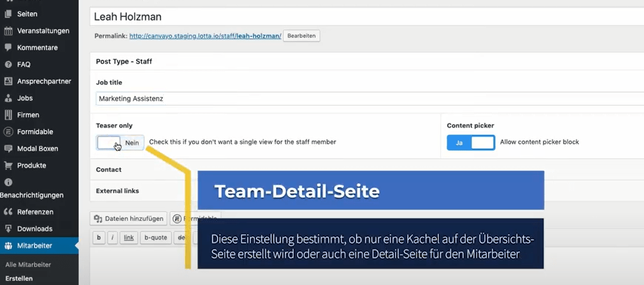The width and height of the screenshot is (644, 285).
Task: Toggle the Teaser only switch
Action: click(120, 143)
